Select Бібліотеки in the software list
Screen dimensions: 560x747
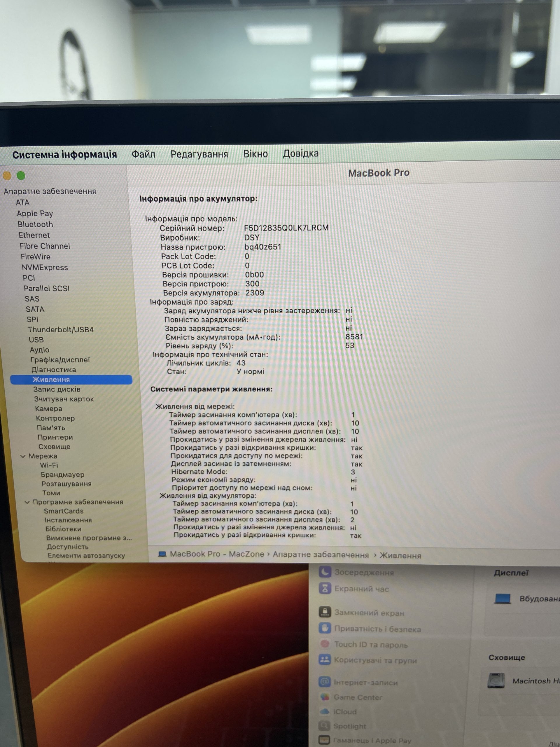(64, 529)
